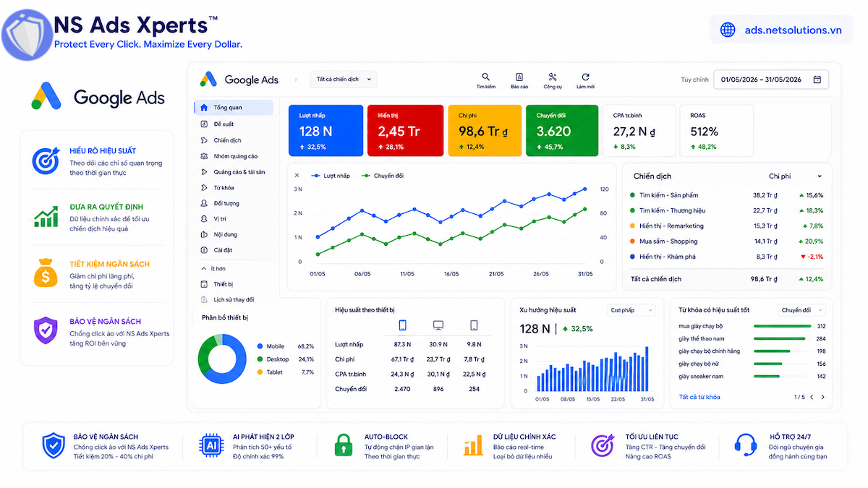This screenshot has width=868, height=488.
Task: Click the purple target Tối ưu liên tục icon
Action: (x=603, y=445)
